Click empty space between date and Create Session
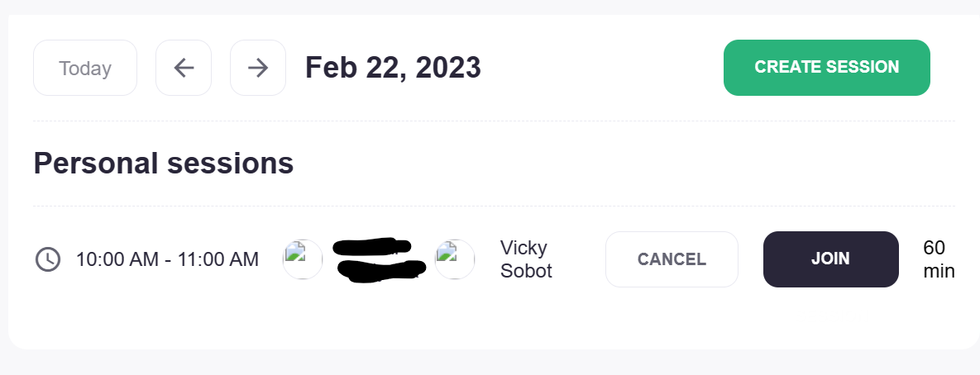This screenshot has width=980, height=375. 603,68
